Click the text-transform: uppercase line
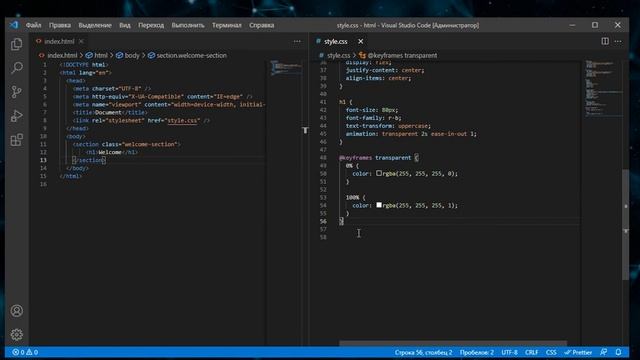This screenshot has height=360, width=640. pos(388,126)
